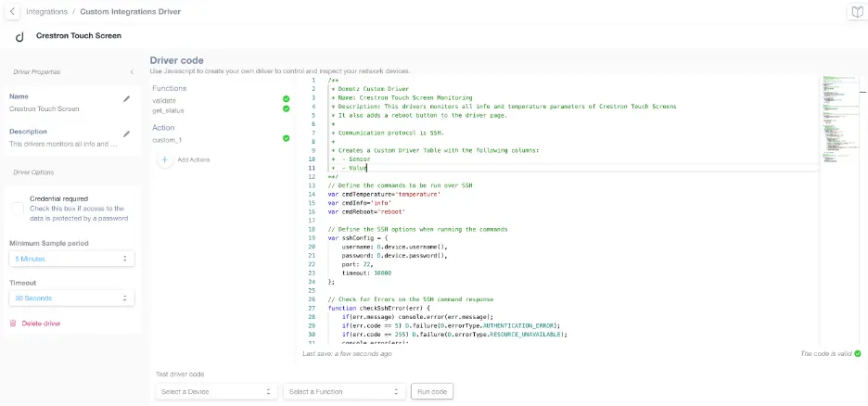Open the documentation book icon
Image resolution: width=868 pixels, height=406 pixels.
[x=857, y=12]
